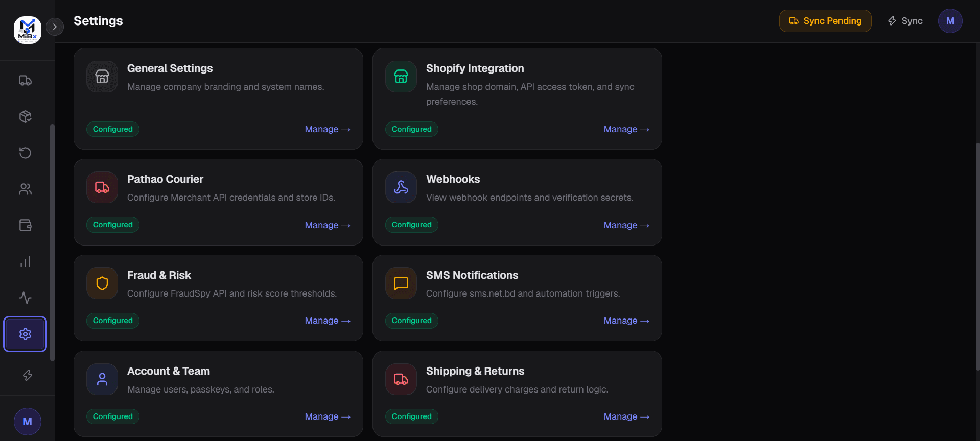
Task: Click the sidebar vertical scrollbar
Action: point(52,242)
